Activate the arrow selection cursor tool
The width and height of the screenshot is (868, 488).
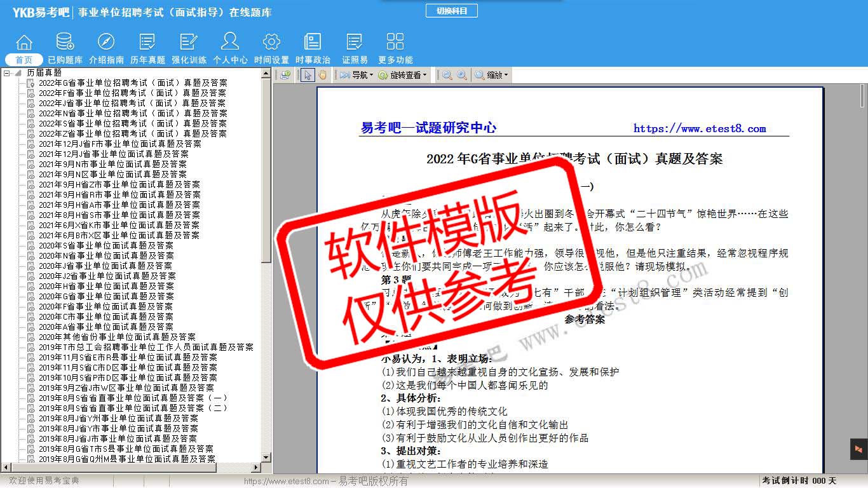click(308, 75)
